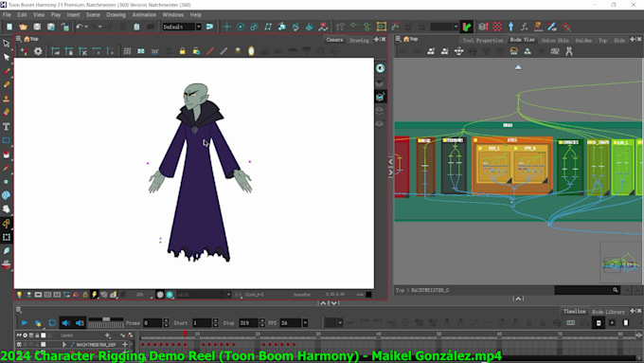Click the Play button in Timeline
This screenshot has width=644, height=363.
point(24,323)
